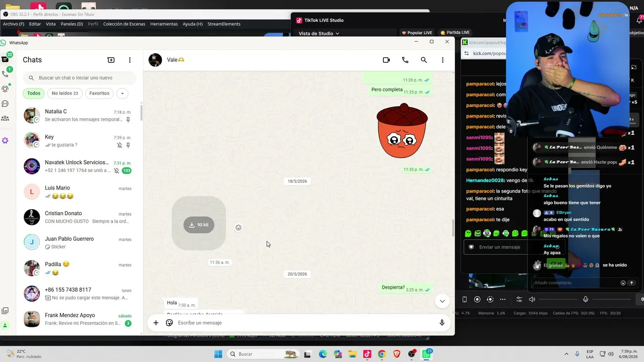Open the profile icon in WhatsApp sidebar bottom
This screenshot has width=644, height=362.
click(5, 325)
